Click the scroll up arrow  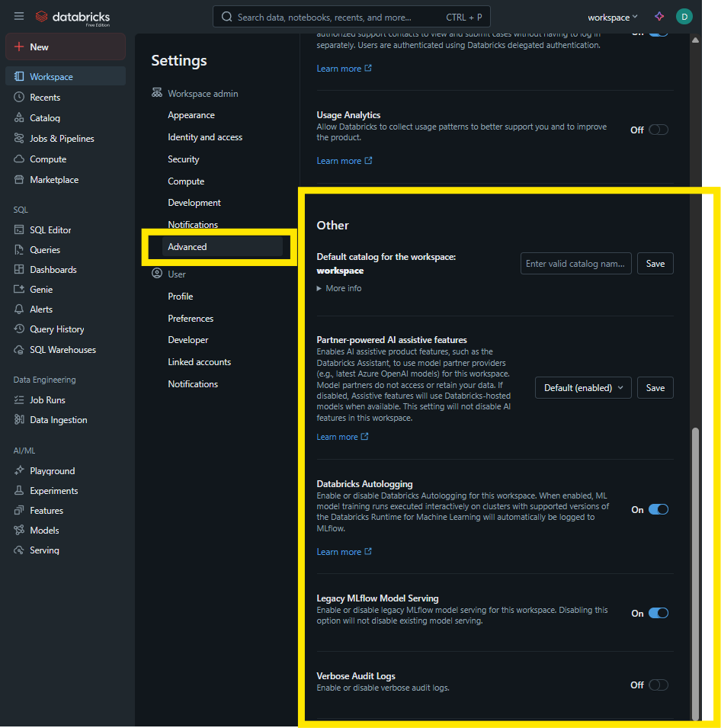(695, 40)
